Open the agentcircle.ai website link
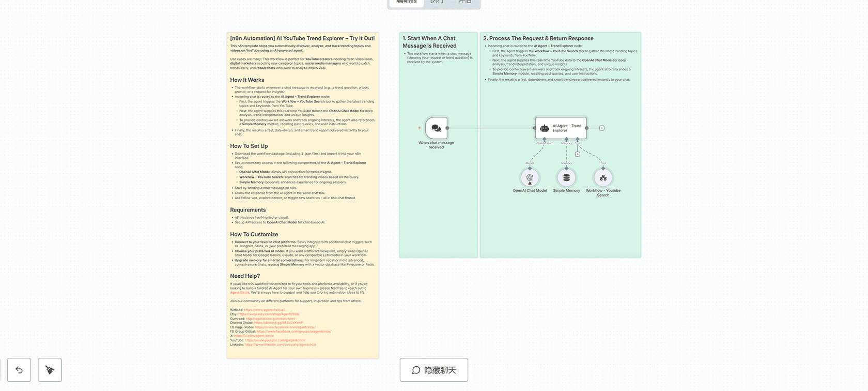868x391 pixels. (265, 310)
